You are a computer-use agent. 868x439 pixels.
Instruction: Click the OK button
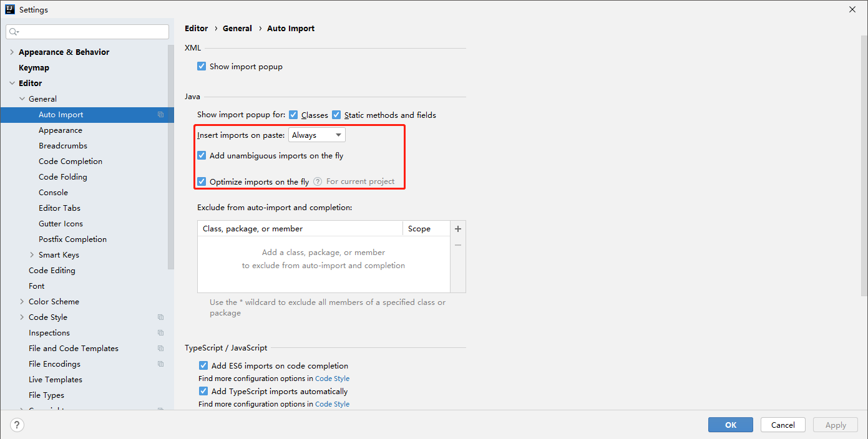point(731,425)
